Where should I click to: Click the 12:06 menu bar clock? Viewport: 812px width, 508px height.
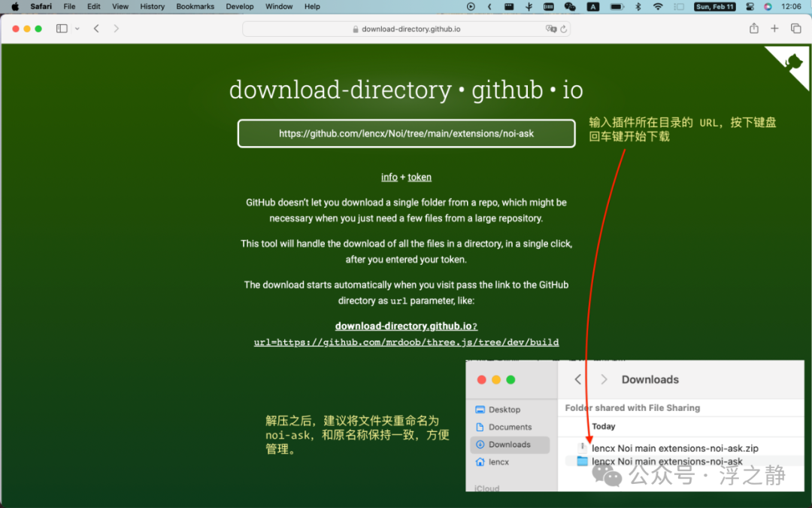click(791, 7)
